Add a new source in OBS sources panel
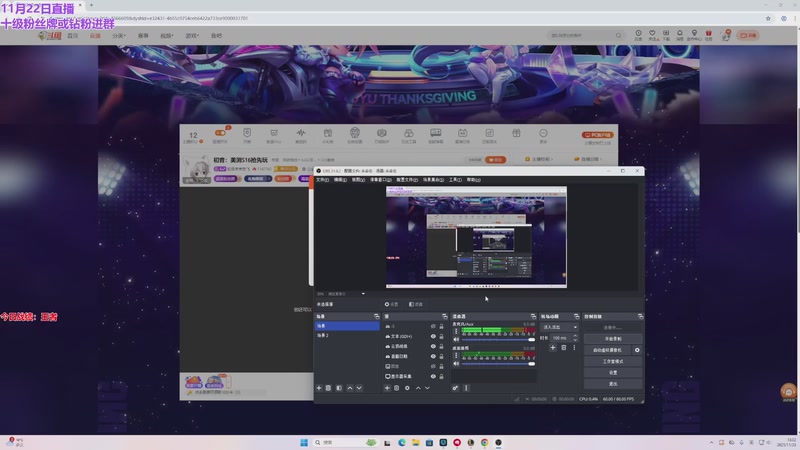This screenshot has width=800, height=450. tap(387, 388)
